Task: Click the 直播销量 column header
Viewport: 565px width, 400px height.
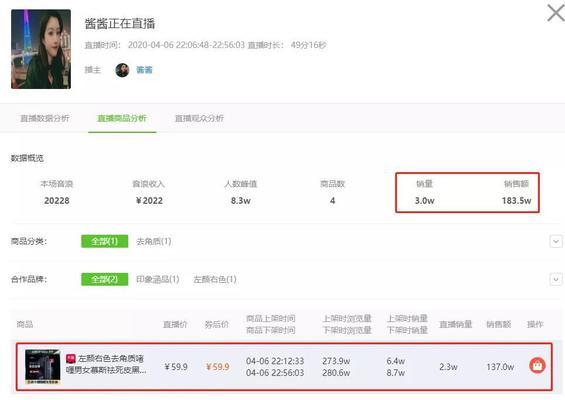Action: [456, 324]
